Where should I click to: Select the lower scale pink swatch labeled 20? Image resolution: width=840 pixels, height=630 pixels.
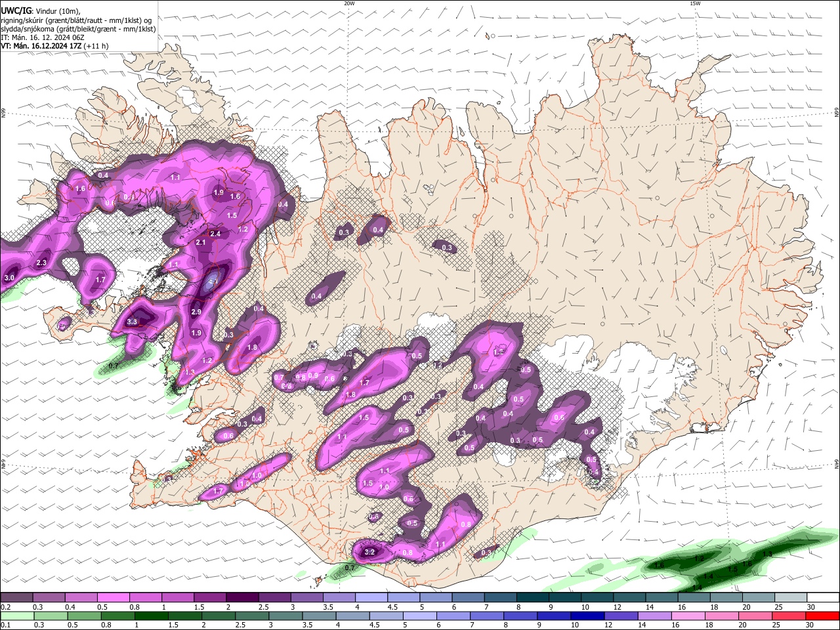click(x=754, y=616)
